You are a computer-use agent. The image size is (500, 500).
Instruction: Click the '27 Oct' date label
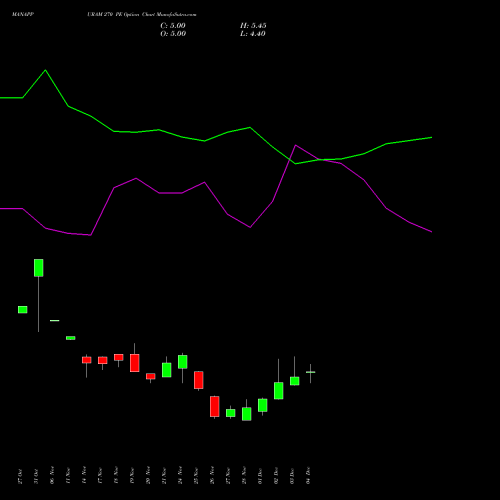pos(20,476)
